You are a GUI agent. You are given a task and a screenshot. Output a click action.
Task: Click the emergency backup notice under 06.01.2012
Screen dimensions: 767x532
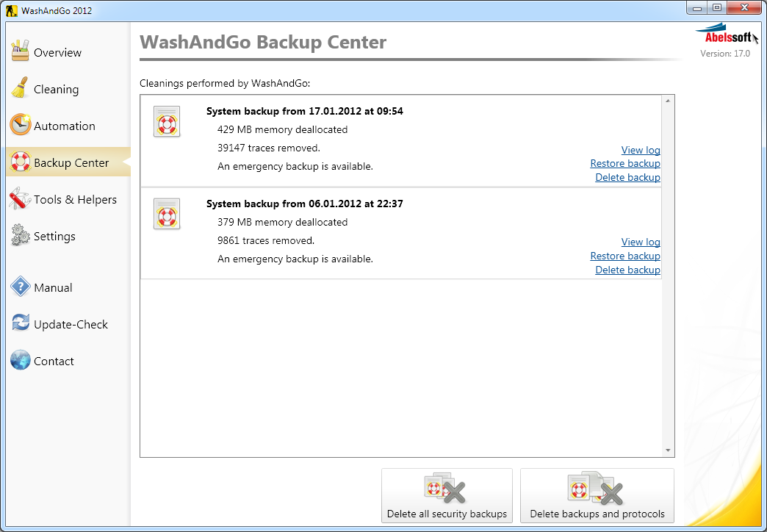click(295, 259)
